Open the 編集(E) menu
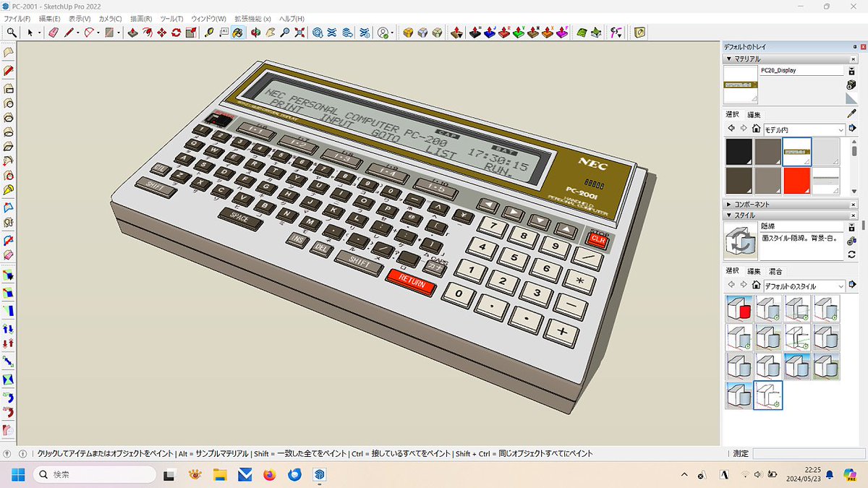Image resolution: width=868 pixels, height=488 pixels. click(49, 18)
